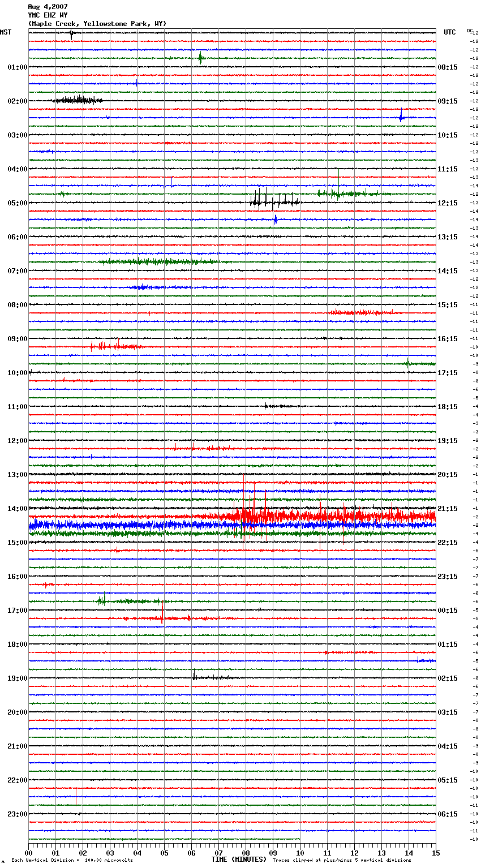481x868 pixels.
Task: Select the '14:00' MST time label
Action: pyautogui.click(x=18, y=509)
